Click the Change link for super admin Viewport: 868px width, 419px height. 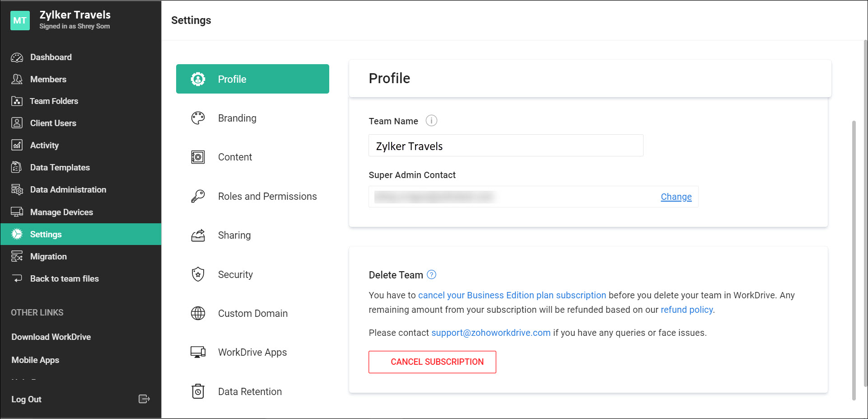(676, 197)
